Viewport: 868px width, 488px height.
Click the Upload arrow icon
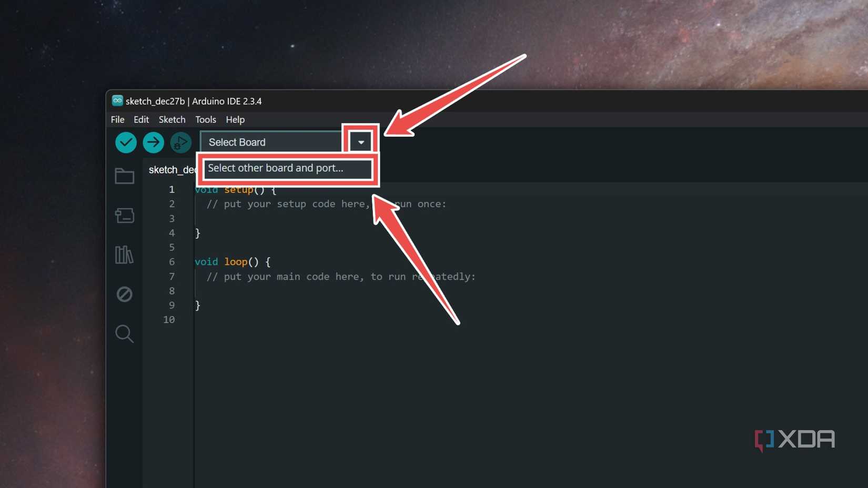coord(153,142)
